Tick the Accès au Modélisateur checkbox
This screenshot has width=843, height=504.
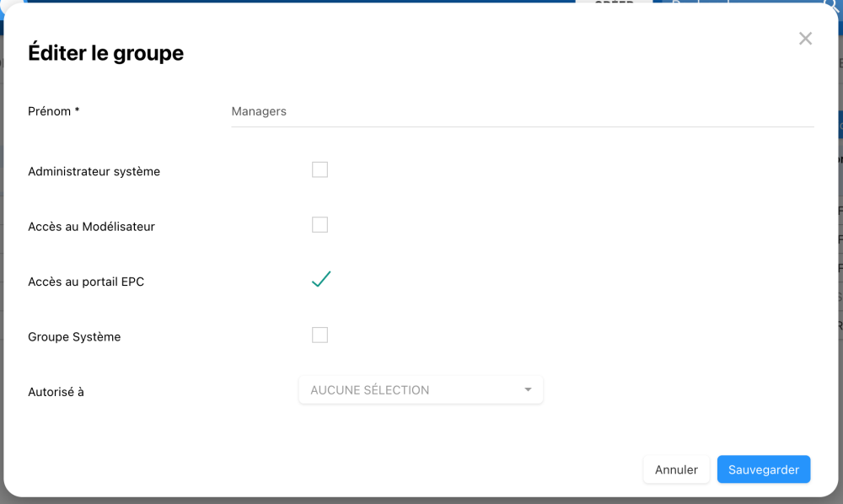(319, 225)
